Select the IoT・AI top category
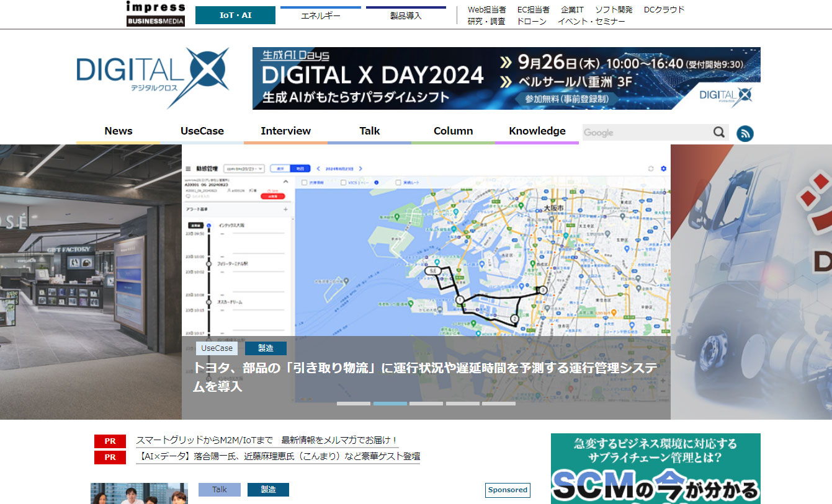Viewport: 832px width, 504px height. click(x=235, y=15)
